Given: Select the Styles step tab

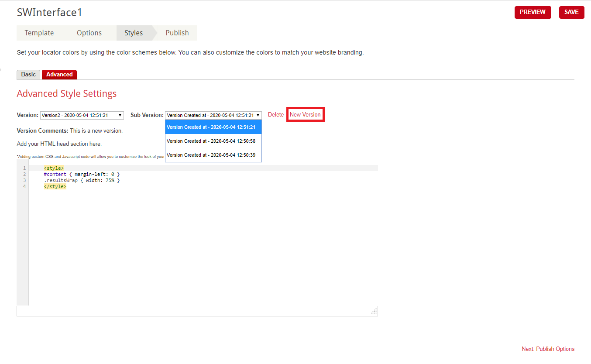Looking at the screenshot, I should (134, 33).
